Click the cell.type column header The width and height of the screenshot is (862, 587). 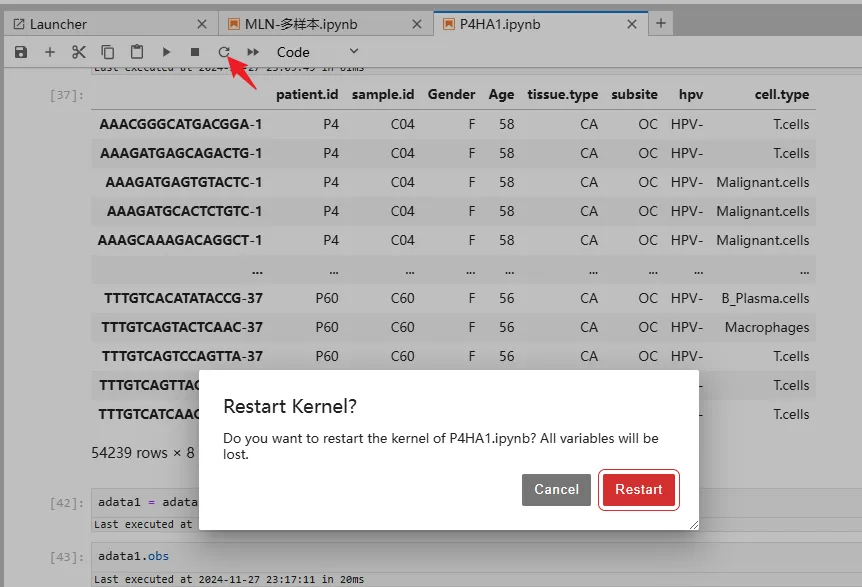coord(781,95)
